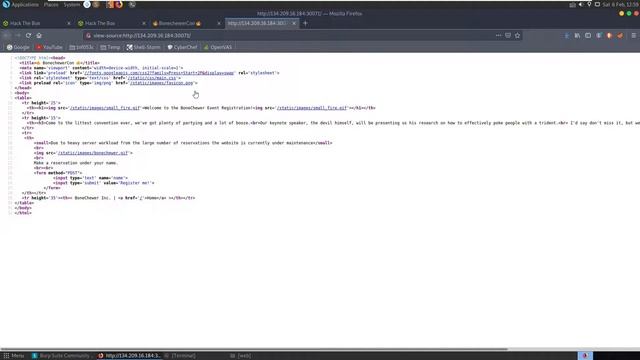Screen dimensions: 640x360
Task: Follow the /static/images/favicon.png link
Action: pyautogui.click(x=162, y=83)
